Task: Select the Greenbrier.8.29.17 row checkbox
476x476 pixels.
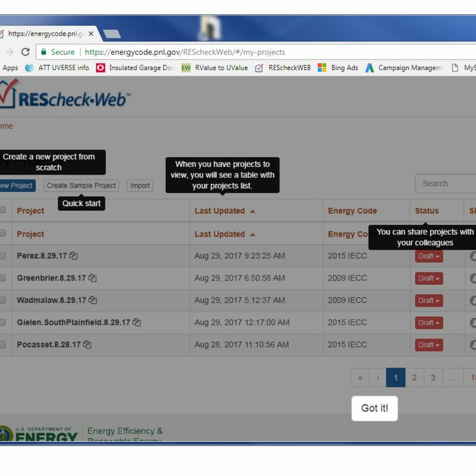Action: pyautogui.click(x=2, y=278)
